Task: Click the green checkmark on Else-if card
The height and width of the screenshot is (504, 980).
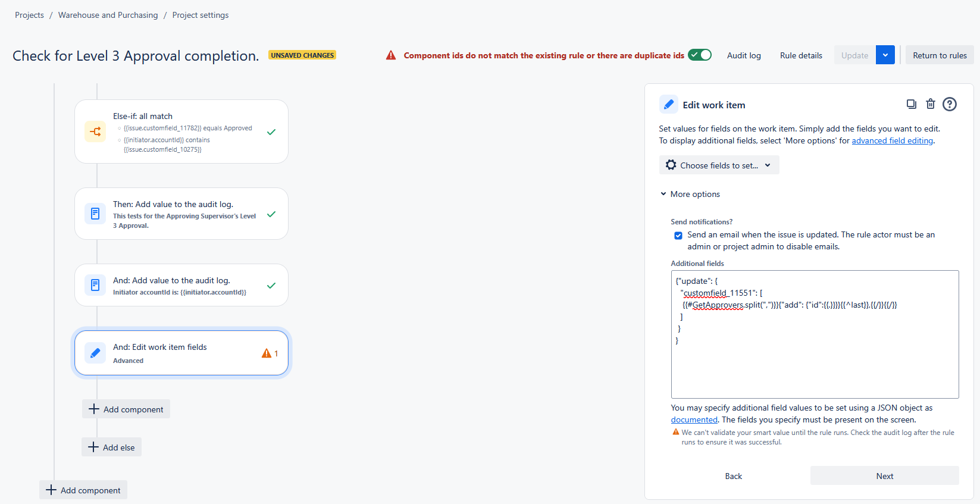Action: [x=271, y=132]
